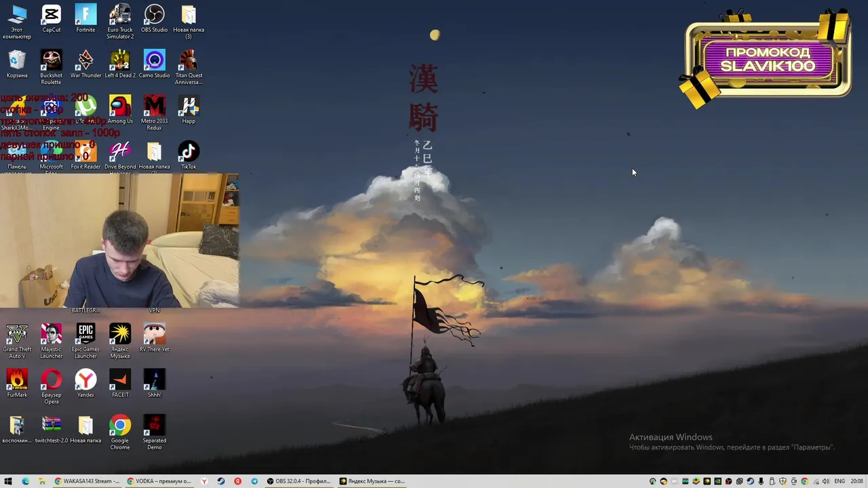Screen dimensions: 868x488
Task: Click the Happ desktop shortcut
Action: (x=189, y=110)
